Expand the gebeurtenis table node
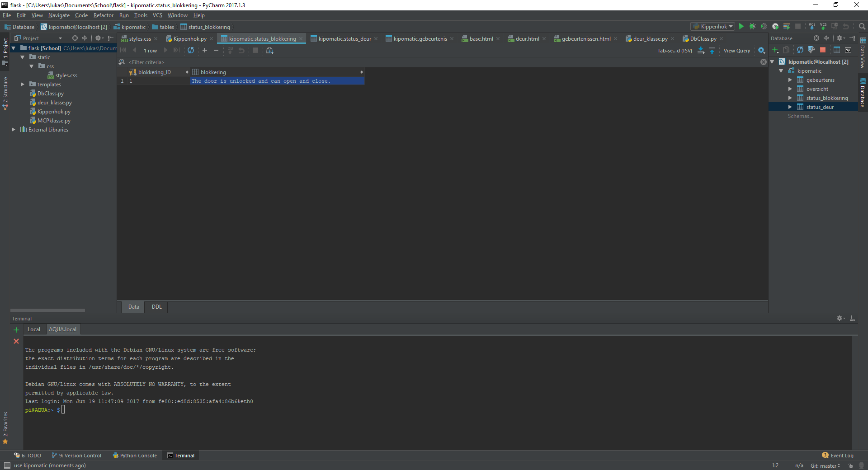Viewport: 868px width, 470px height. (790, 80)
